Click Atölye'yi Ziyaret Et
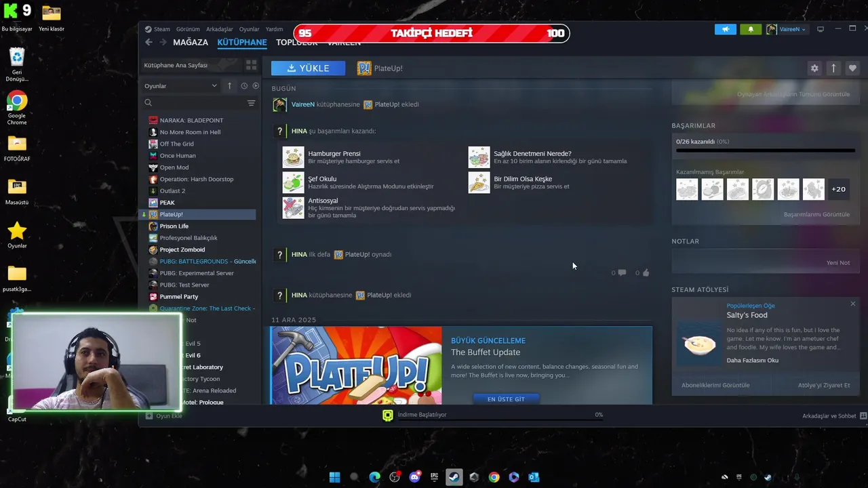This screenshot has width=868, height=488. (x=824, y=385)
